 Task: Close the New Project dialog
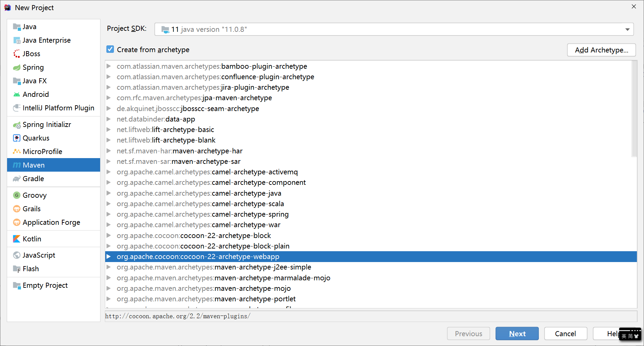click(634, 7)
